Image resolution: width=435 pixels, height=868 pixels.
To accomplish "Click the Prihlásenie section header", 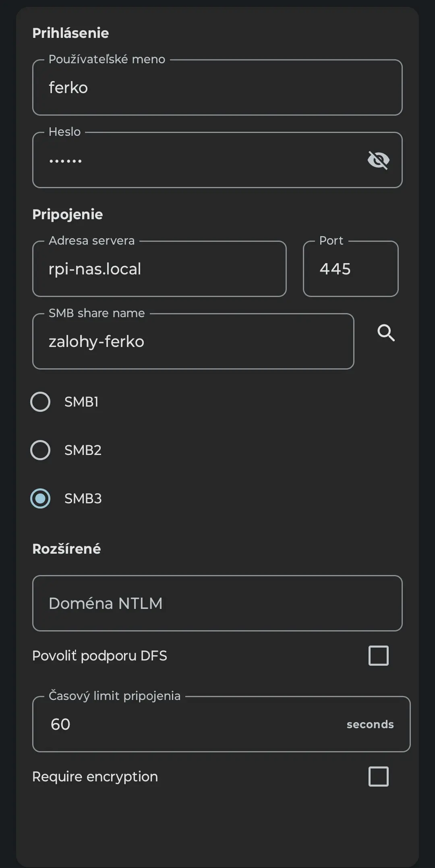I will coord(70,33).
